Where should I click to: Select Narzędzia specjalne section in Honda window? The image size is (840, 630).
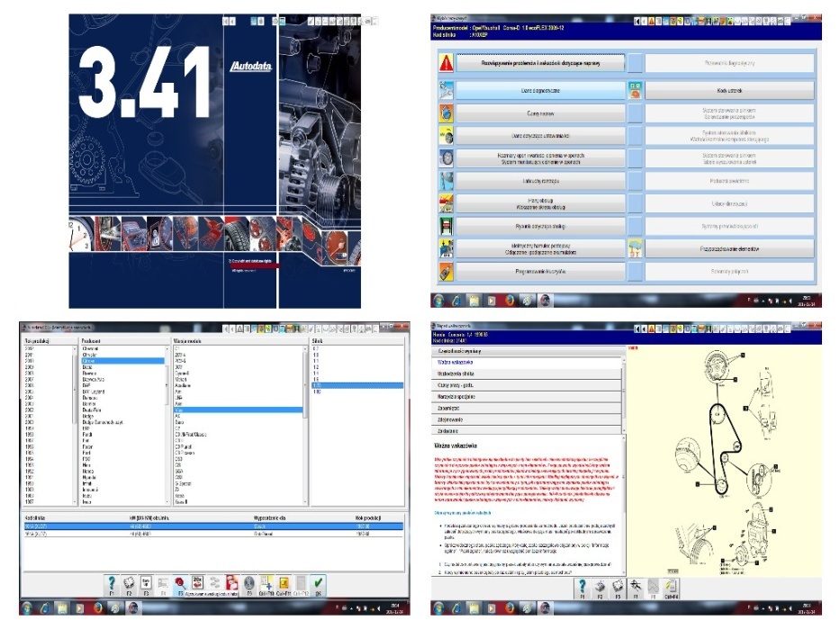click(526, 397)
